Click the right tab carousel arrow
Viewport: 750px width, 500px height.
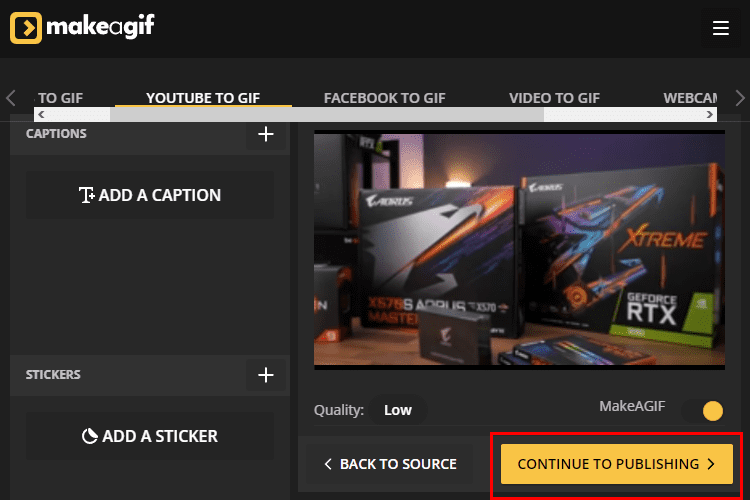(x=739, y=98)
